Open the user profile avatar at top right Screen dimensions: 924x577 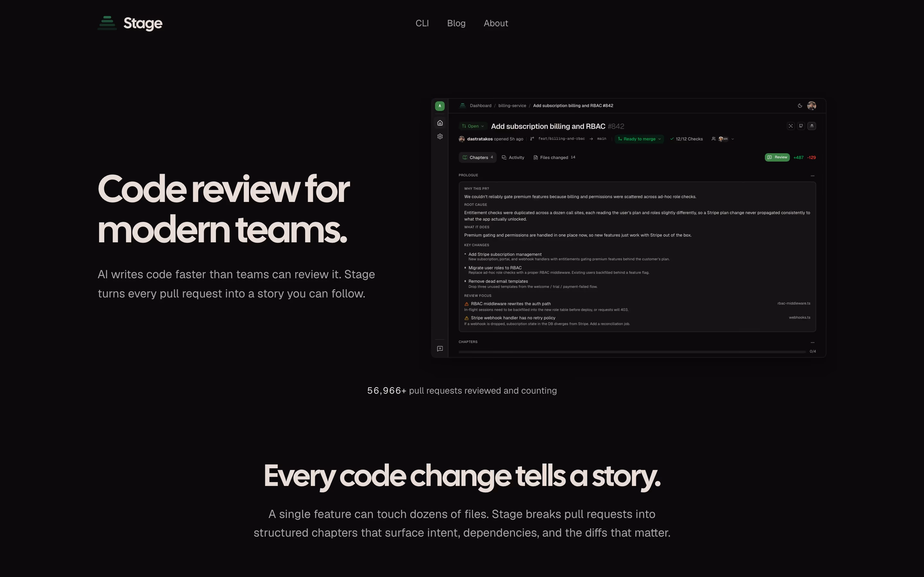(x=812, y=106)
